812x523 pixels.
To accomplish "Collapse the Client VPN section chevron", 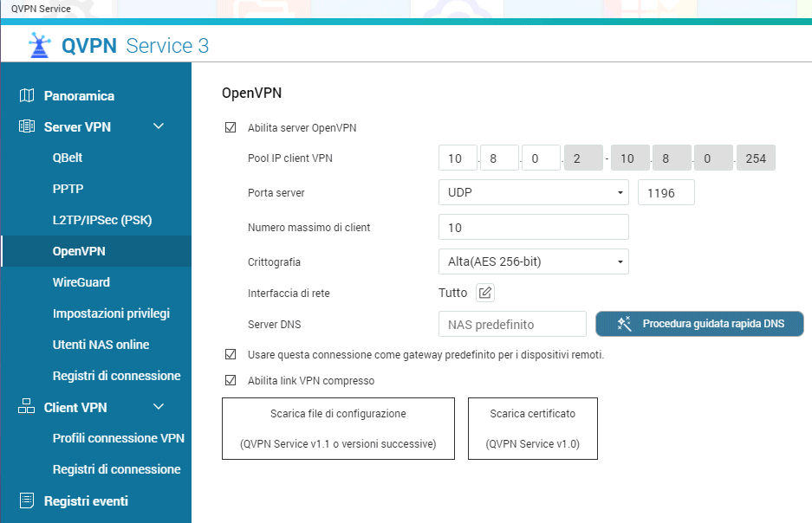I will click(159, 407).
